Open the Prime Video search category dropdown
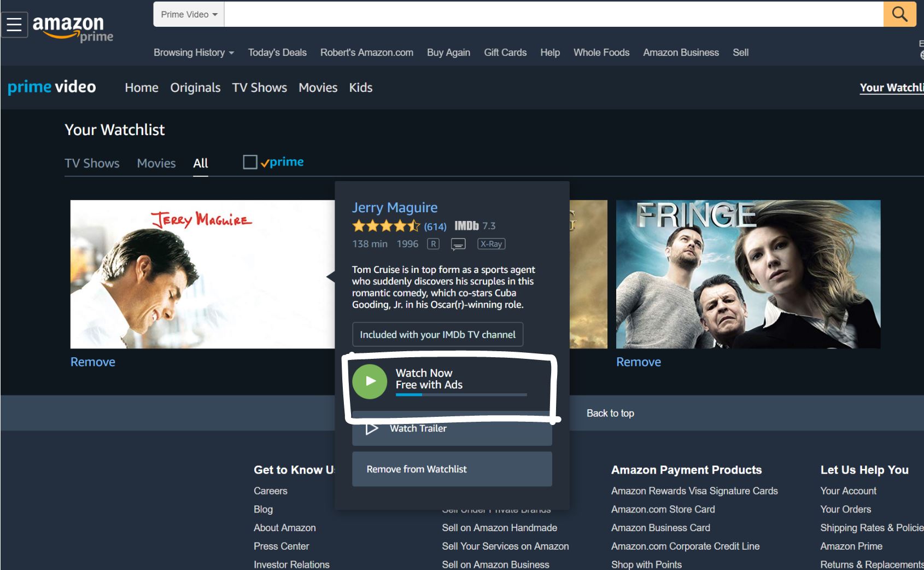 point(189,14)
